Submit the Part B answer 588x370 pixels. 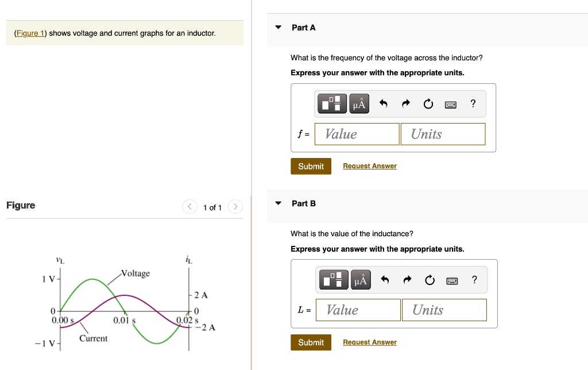coord(311,342)
